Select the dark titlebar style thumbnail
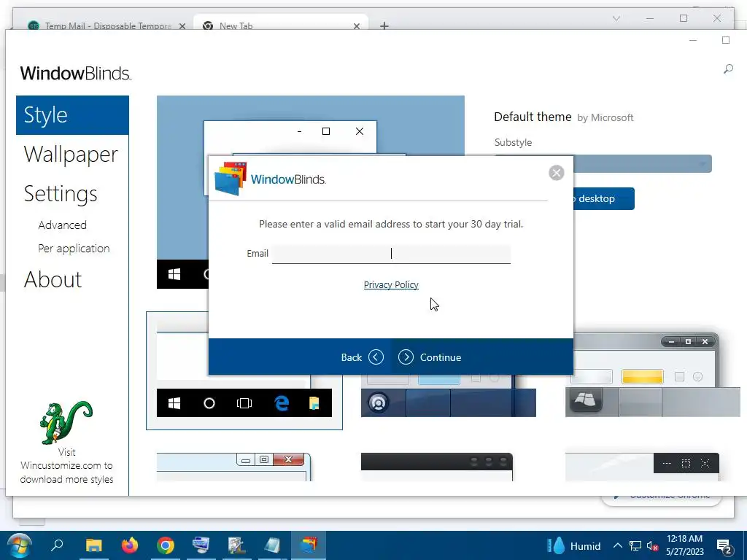The image size is (747, 560). point(437,467)
